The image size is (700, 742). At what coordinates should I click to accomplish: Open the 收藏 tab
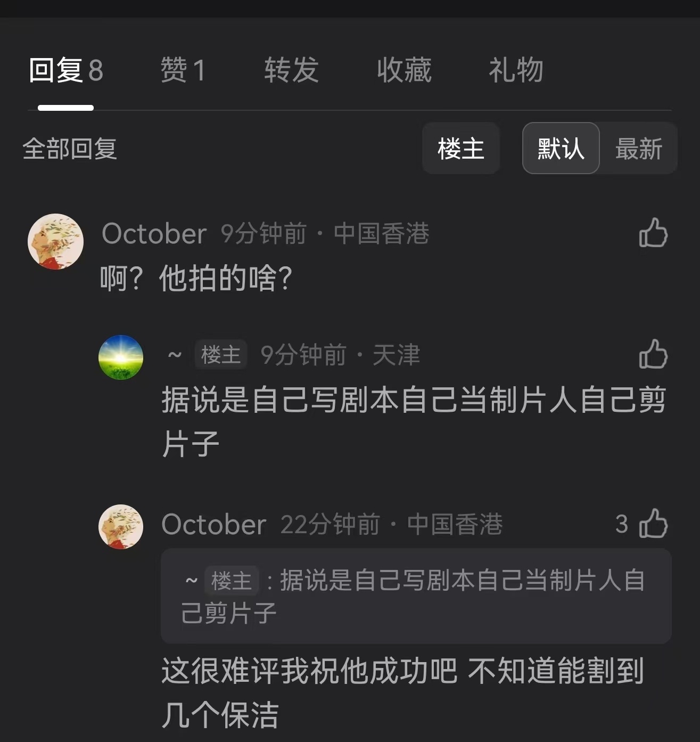[404, 70]
